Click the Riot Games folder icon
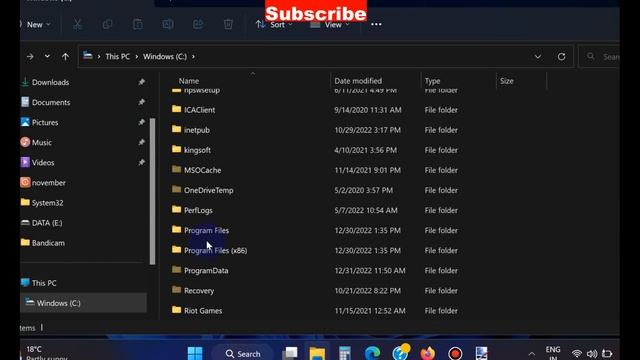This screenshot has width=640, height=360. coord(176,310)
